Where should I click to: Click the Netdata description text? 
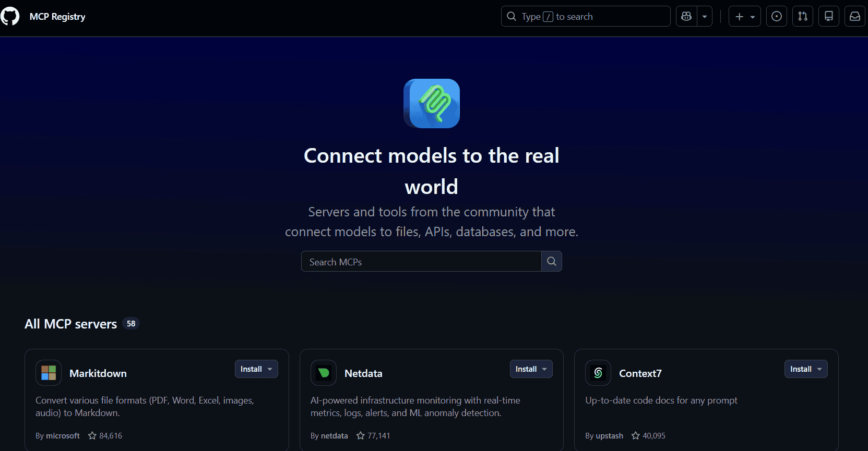tap(415, 407)
